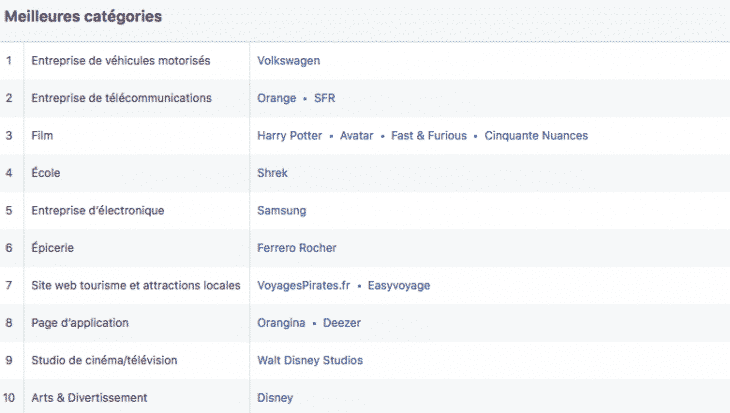Open the SFR page link

point(324,98)
